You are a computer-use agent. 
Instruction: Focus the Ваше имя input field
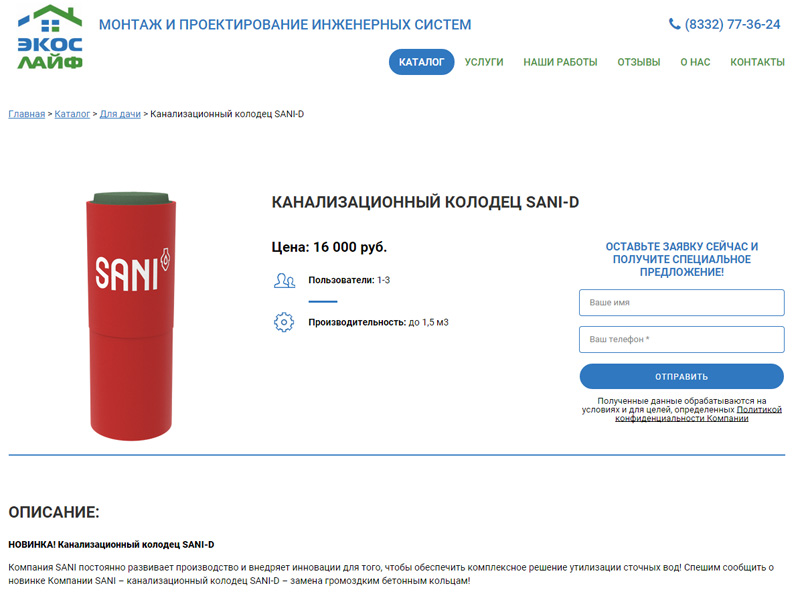682,303
